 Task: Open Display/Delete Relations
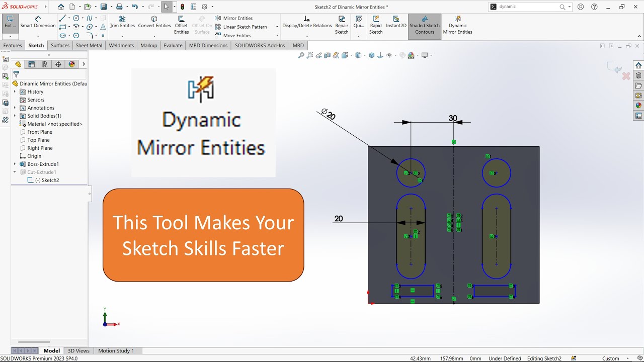point(307,22)
